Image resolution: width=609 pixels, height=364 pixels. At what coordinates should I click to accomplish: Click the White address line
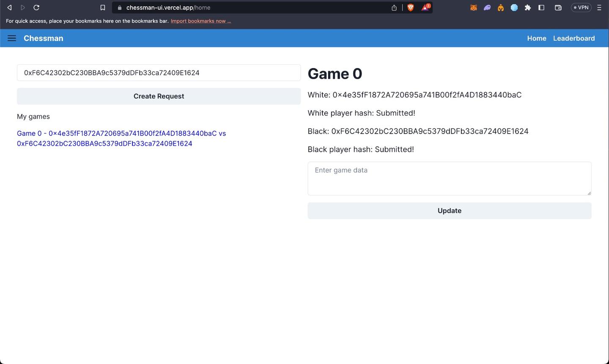414,95
